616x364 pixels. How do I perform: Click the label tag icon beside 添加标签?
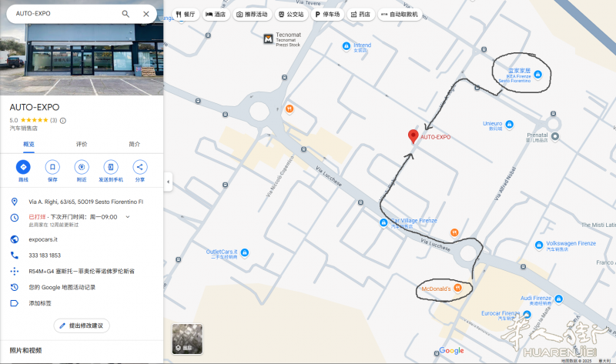pos(15,303)
